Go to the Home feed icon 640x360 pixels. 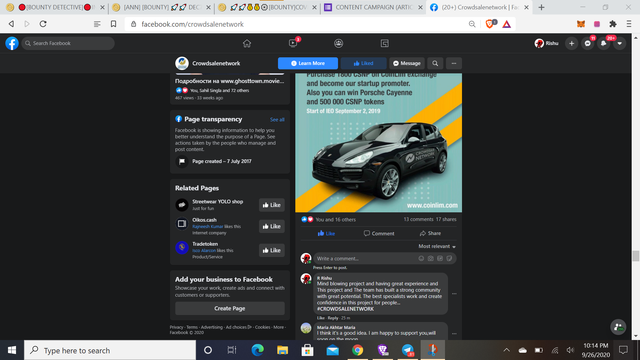click(x=247, y=43)
